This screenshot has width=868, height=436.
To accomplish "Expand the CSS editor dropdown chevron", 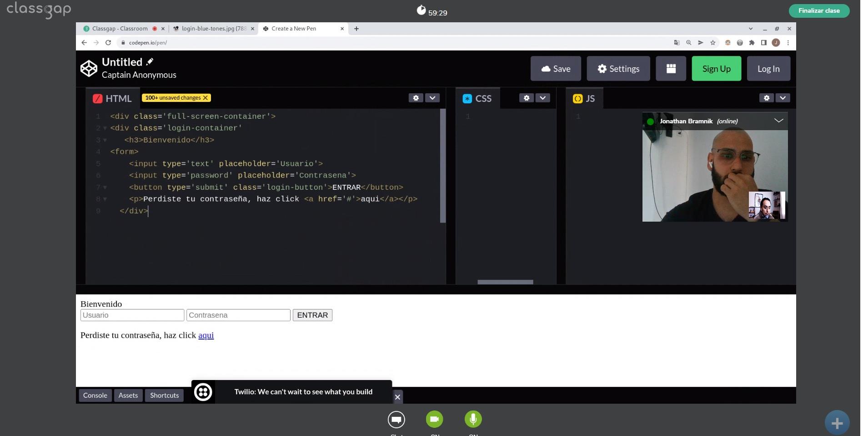I will coord(542,98).
